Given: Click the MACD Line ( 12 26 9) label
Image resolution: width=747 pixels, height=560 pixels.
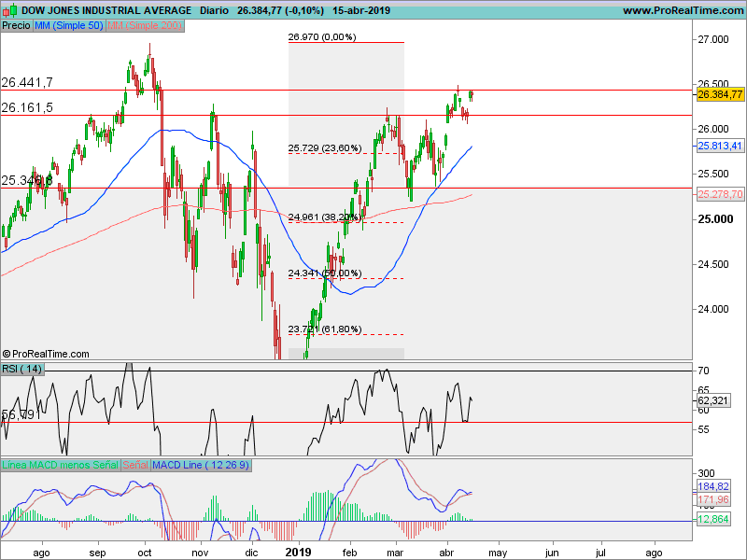Looking at the screenshot, I should [x=201, y=465].
